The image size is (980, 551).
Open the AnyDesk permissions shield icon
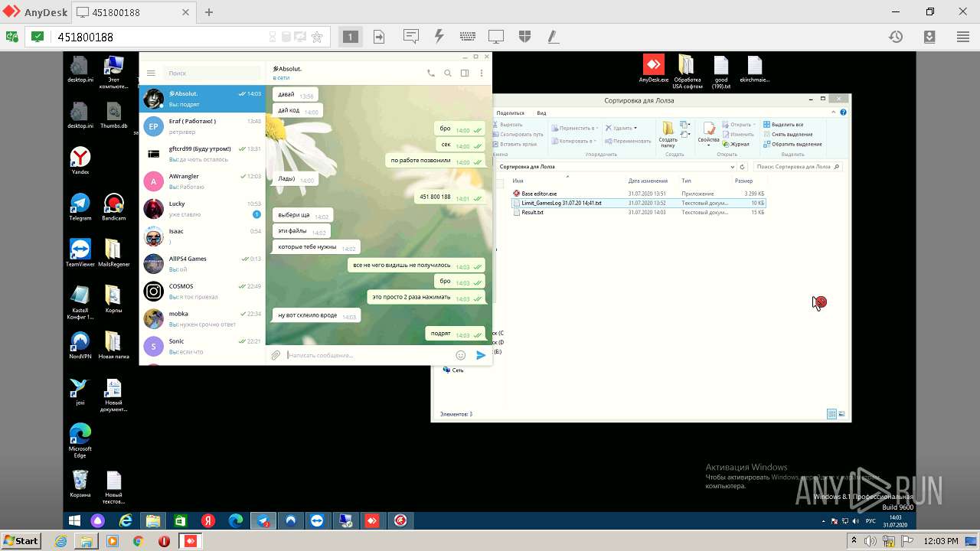524,37
